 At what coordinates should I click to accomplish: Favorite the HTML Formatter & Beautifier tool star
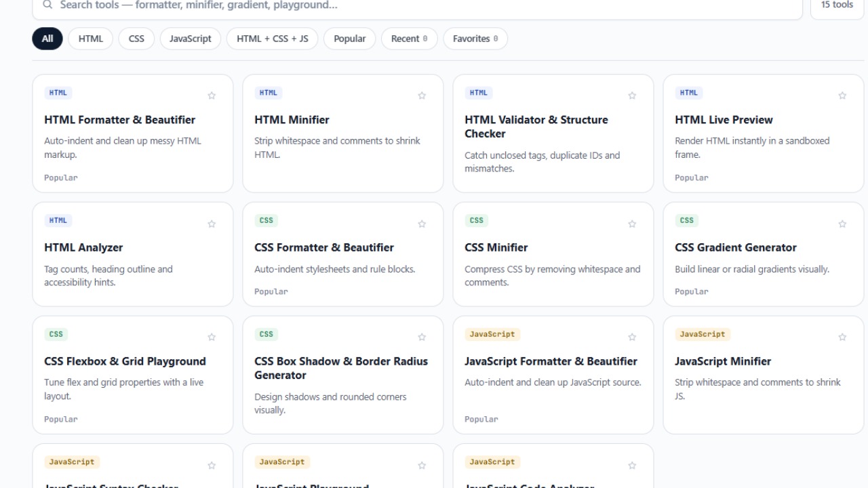(x=212, y=96)
